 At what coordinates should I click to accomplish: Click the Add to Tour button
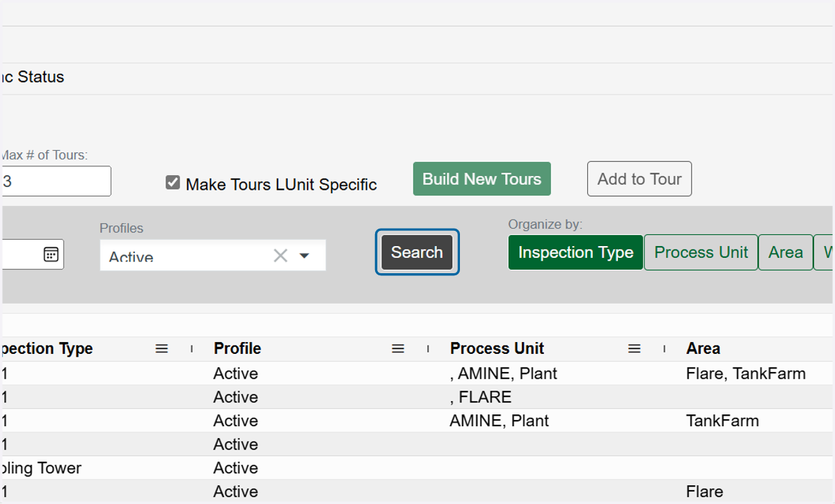coord(639,179)
